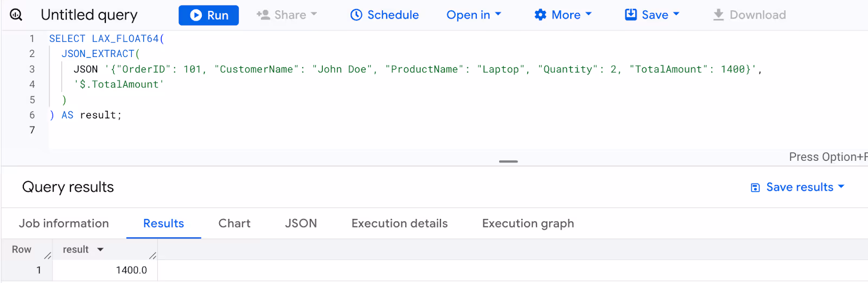The height and width of the screenshot is (283, 868).
Task: Click the query magnifier icon beside Untitled query
Action: tap(16, 15)
